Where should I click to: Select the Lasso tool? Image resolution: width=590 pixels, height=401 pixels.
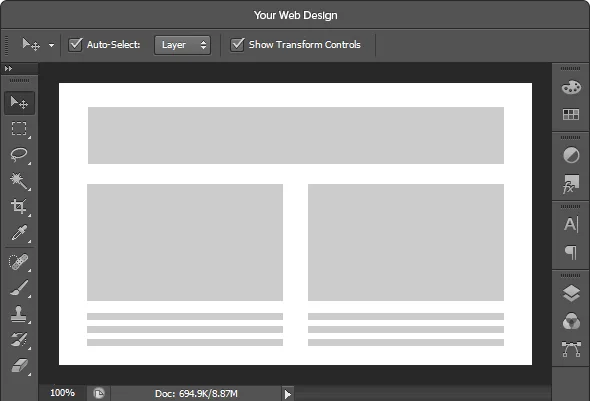click(19, 155)
